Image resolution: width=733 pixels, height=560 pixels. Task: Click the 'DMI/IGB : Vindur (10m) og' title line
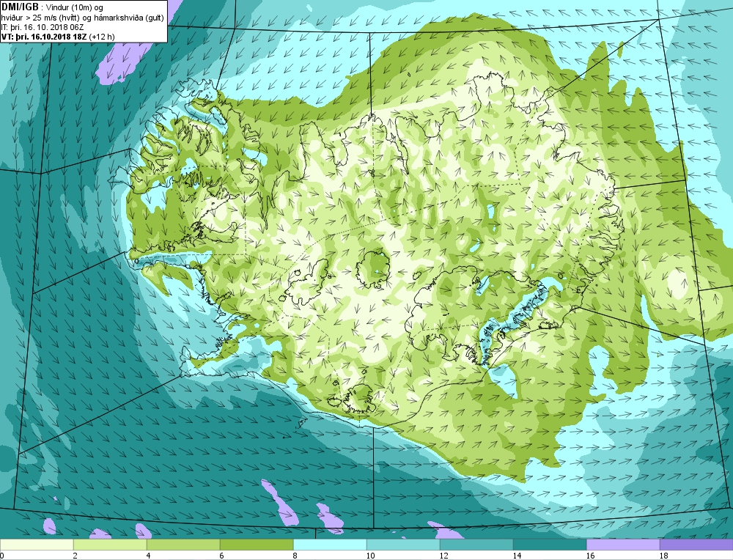click(x=52, y=7)
